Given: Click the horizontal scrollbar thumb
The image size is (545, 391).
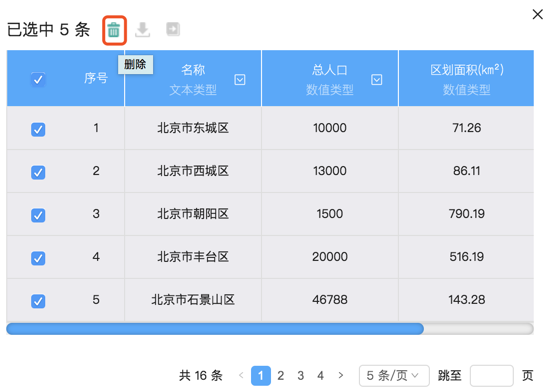Looking at the screenshot, I should pyautogui.click(x=215, y=329).
